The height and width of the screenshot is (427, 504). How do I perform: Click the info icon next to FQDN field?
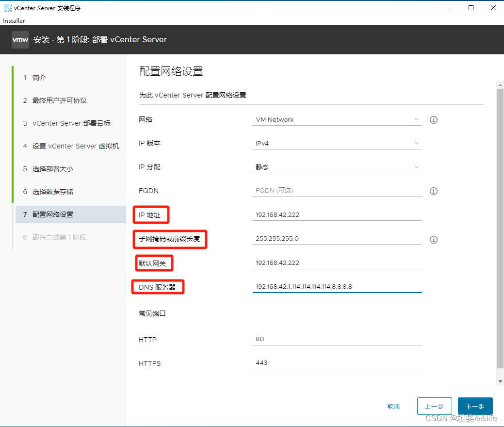tap(433, 191)
